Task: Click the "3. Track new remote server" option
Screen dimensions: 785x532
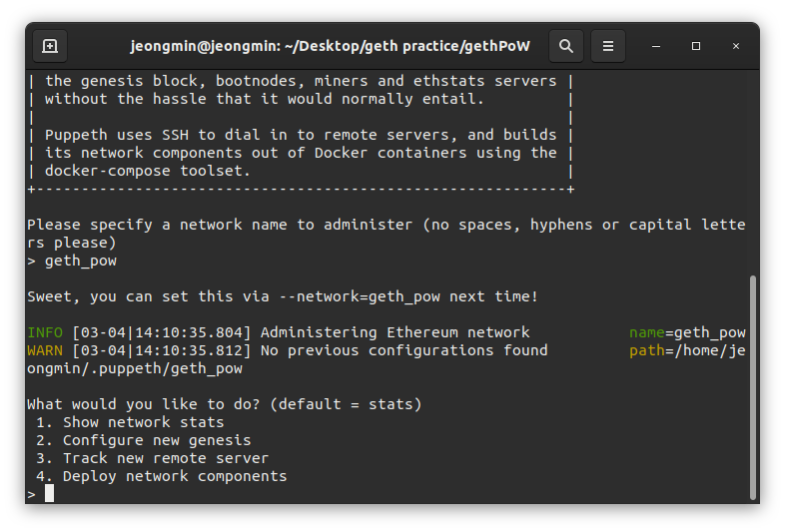Action: pos(152,458)
